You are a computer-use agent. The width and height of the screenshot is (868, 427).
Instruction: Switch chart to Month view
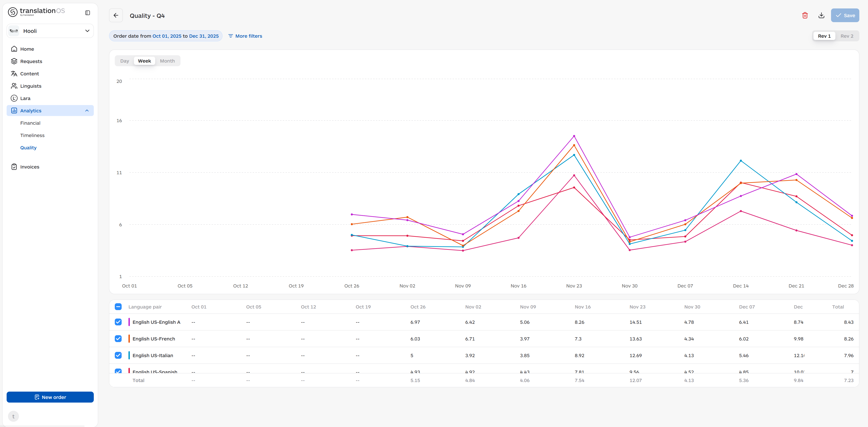(167, 61)
